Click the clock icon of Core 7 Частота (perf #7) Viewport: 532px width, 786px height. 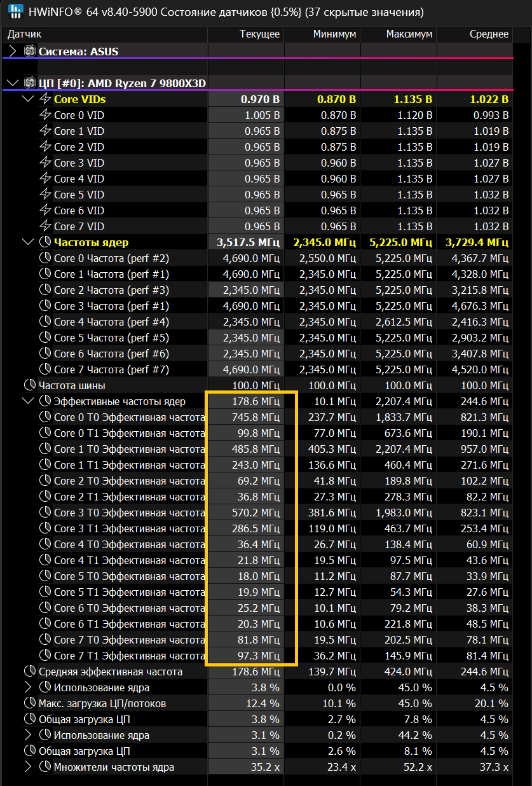tap(45, 369)
